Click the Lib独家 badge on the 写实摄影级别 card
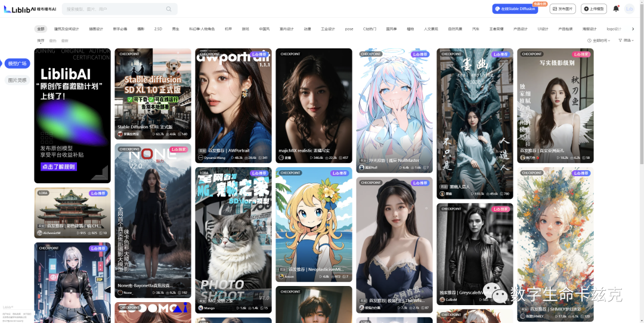 [581, 54]
